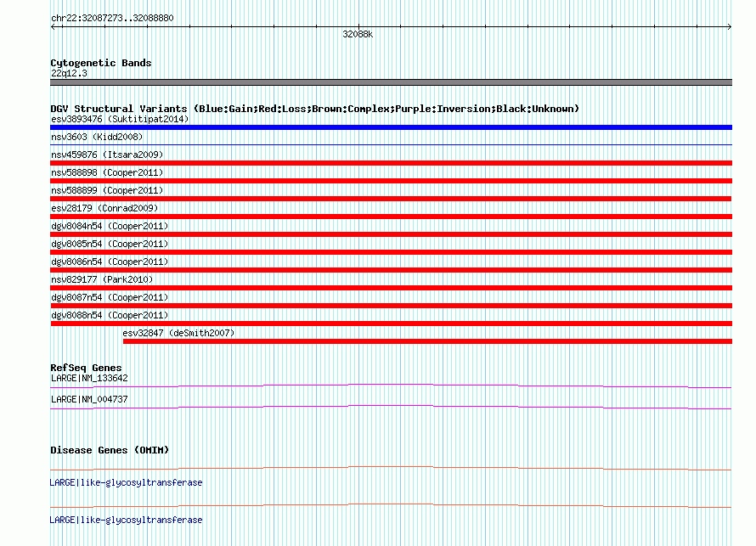Click the nsv829177 (Park2010) variant label
This screenshot has height=546, width=756.
pos(102,279)
